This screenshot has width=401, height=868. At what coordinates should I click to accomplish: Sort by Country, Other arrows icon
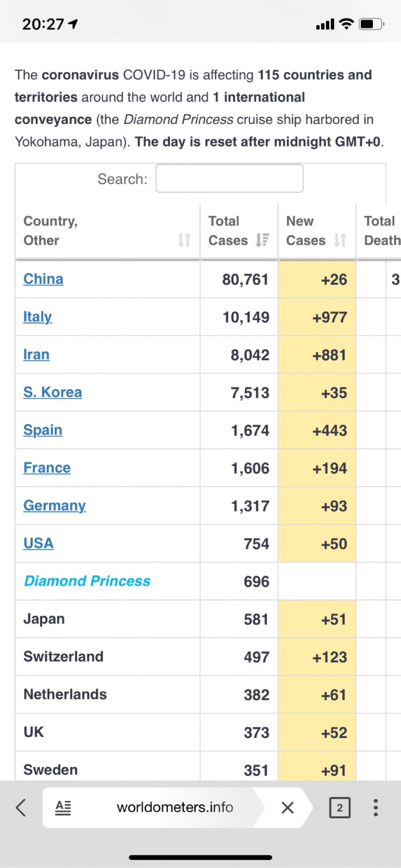184,240
